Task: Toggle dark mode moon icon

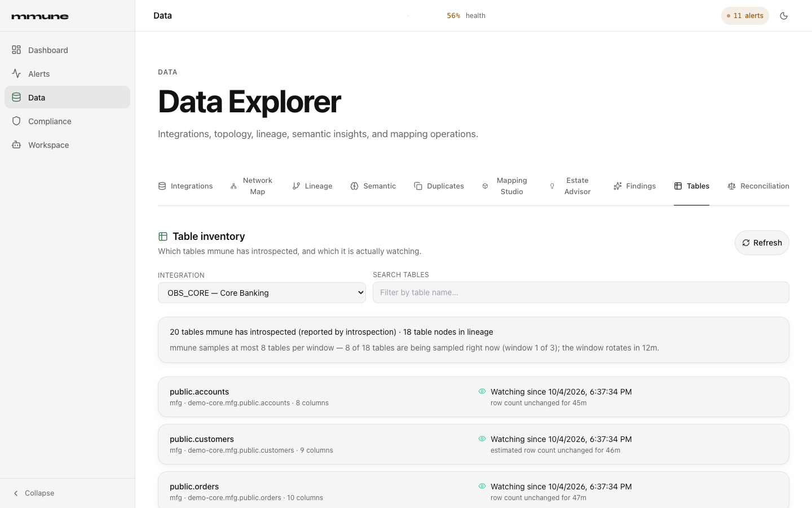Action: tap(784, 16)
